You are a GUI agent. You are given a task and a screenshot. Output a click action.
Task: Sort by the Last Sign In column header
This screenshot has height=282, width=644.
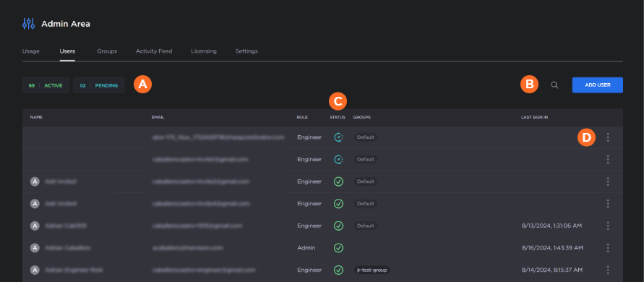tap(534, 117)
